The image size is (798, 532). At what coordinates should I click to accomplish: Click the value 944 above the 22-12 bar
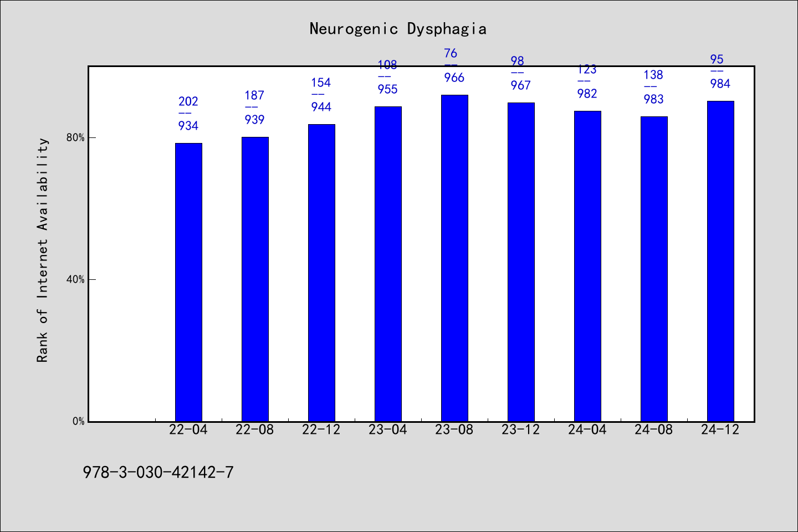click(321, 107)
